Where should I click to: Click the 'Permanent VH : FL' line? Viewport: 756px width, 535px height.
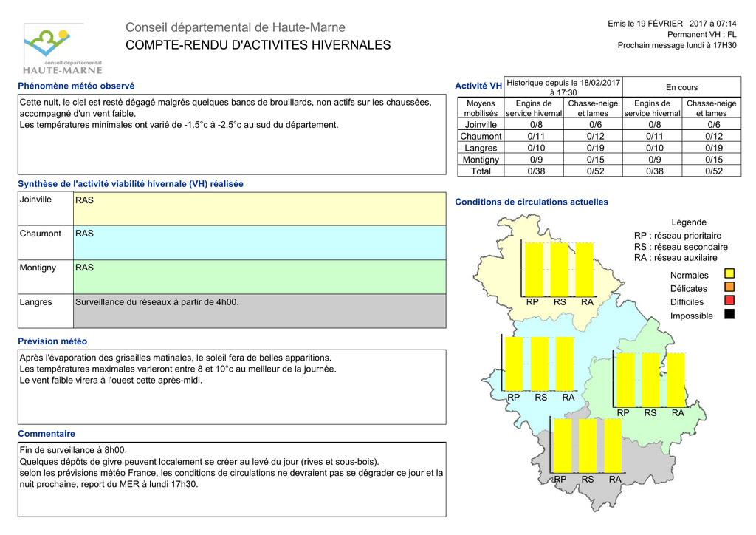701,34
